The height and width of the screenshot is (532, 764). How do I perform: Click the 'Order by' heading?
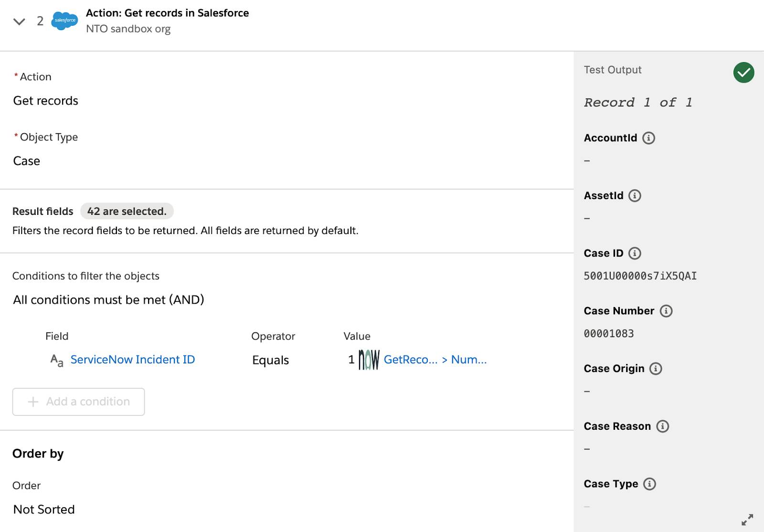pyautogui.click(x=38, y=454)
